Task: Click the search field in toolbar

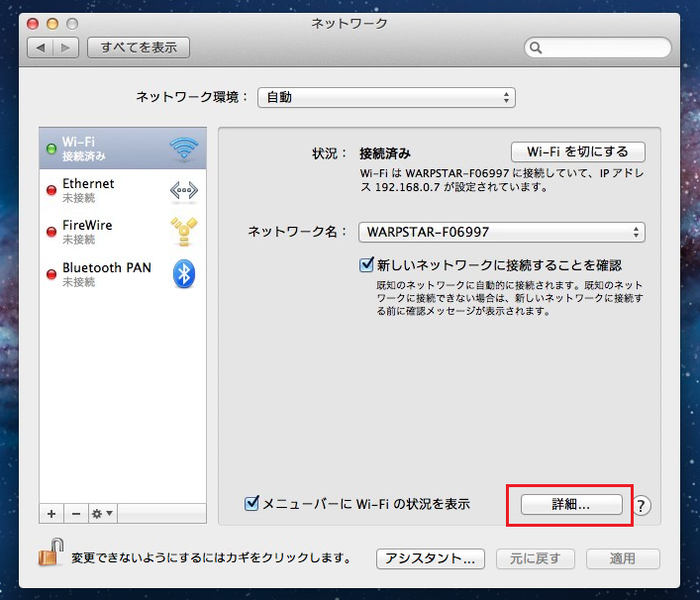Action: coord(597,47)
